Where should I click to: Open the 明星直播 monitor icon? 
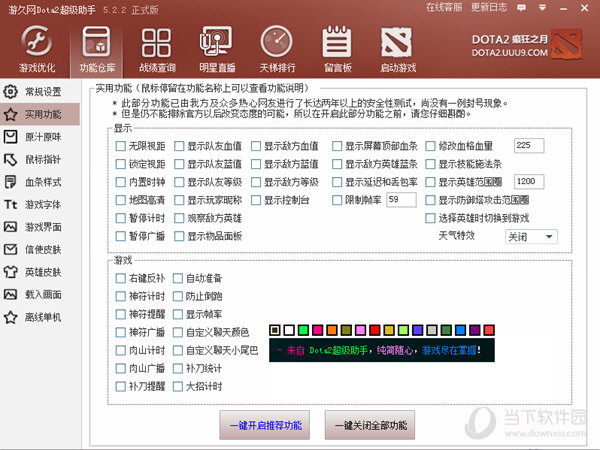click(216, 41)
